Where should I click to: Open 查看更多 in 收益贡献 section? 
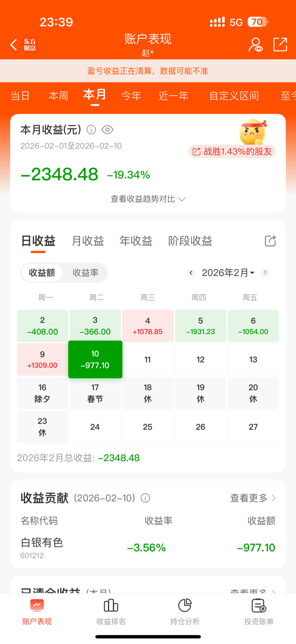pos(253,498)
